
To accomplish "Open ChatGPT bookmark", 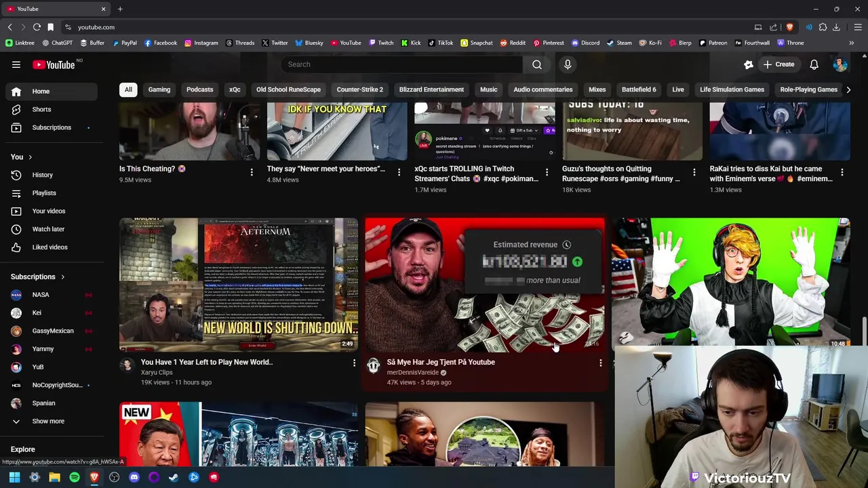I will [x=57, y=43].
